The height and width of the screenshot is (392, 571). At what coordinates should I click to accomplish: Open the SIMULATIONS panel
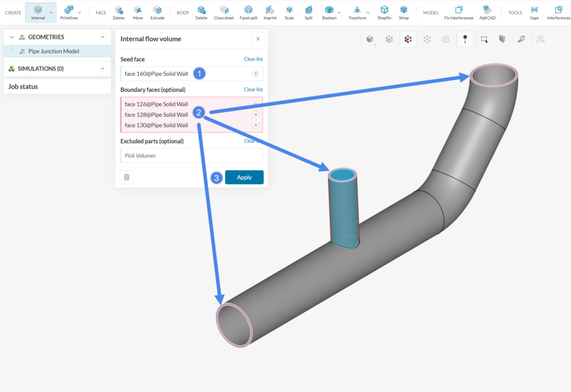tap(39, 68)
